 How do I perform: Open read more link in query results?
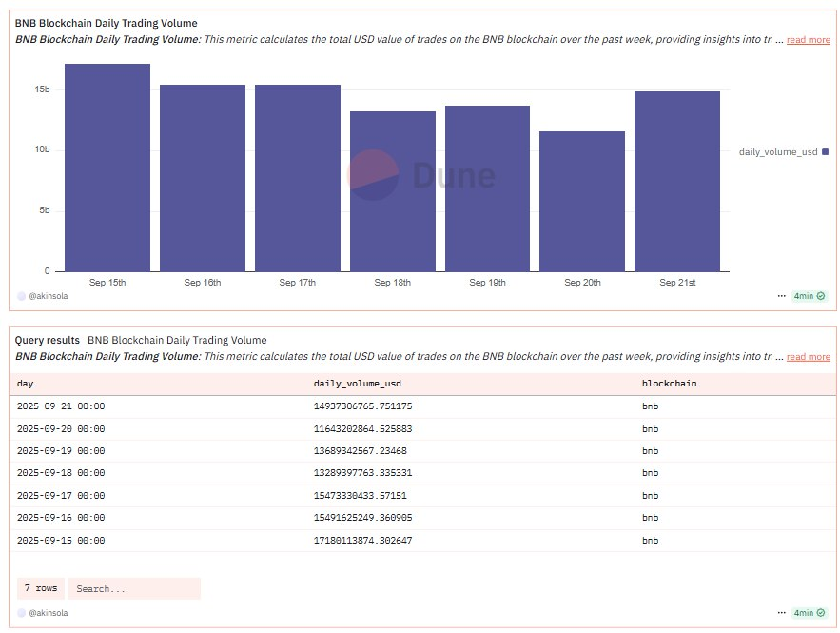[809, 356]
